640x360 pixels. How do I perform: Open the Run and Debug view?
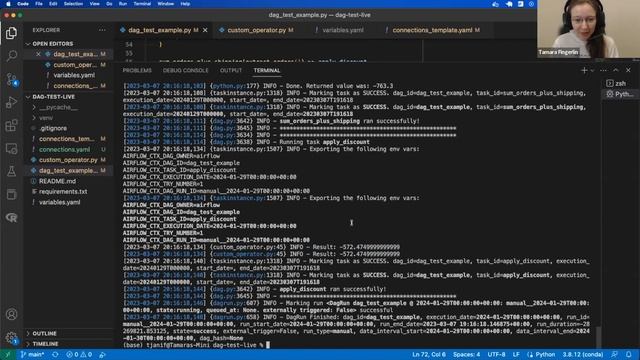click(11, 102)
